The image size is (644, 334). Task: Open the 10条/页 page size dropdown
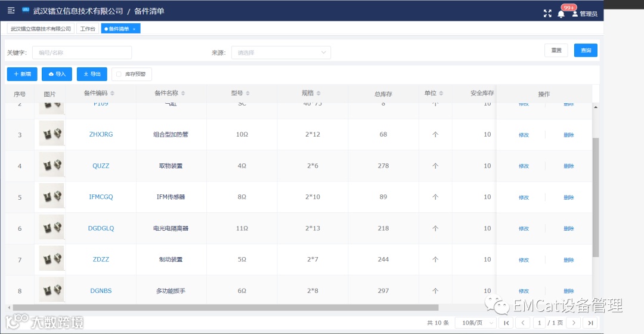[x=476, y=323]
